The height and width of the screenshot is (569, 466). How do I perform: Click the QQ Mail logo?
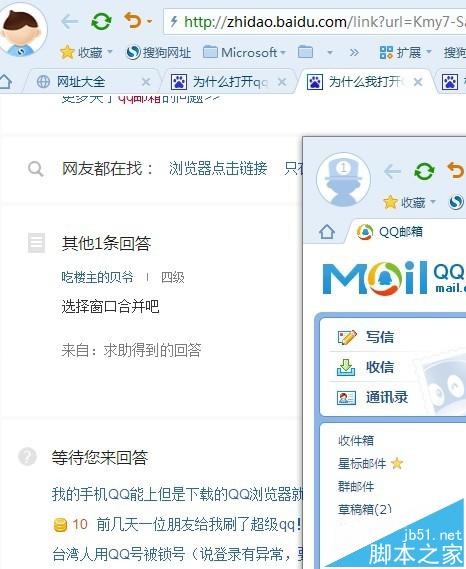(394, 278)
